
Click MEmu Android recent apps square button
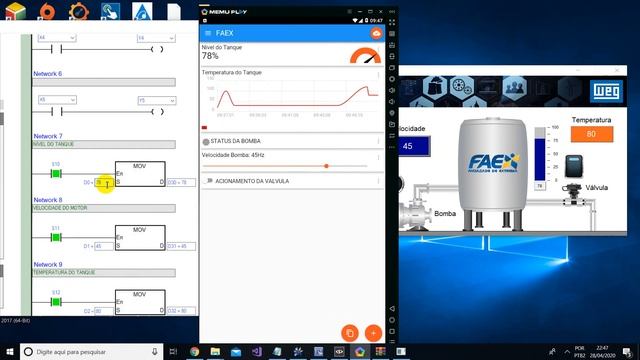(x=392, y=331)
